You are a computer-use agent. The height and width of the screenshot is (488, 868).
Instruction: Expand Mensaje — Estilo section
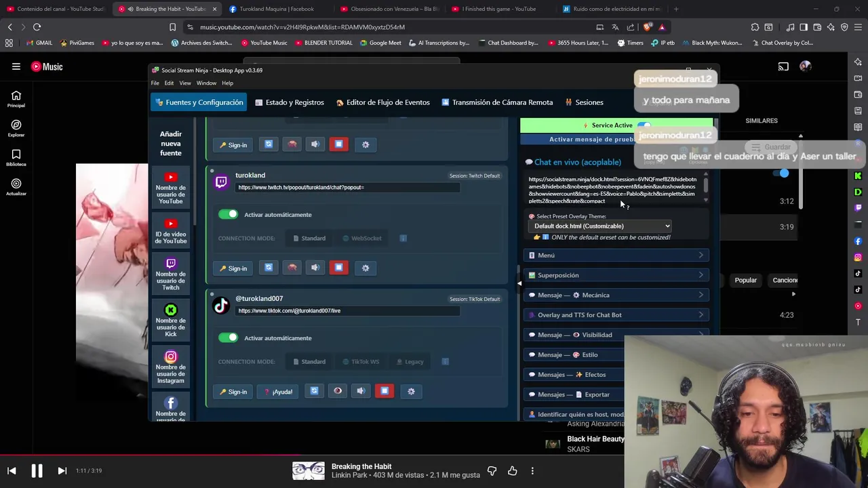(573, 354)
